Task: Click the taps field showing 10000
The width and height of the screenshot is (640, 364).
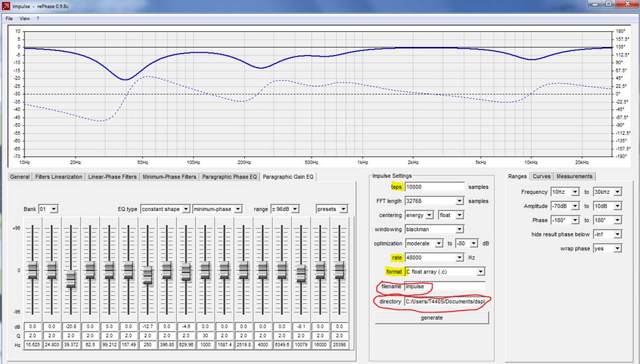Action: coord(435,187)
